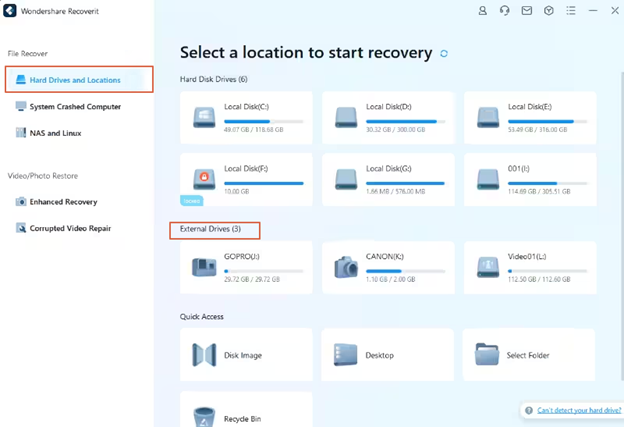This screenshot has width=624, height=427.
Task: Open the list menu icon
Action: point(571,11)
